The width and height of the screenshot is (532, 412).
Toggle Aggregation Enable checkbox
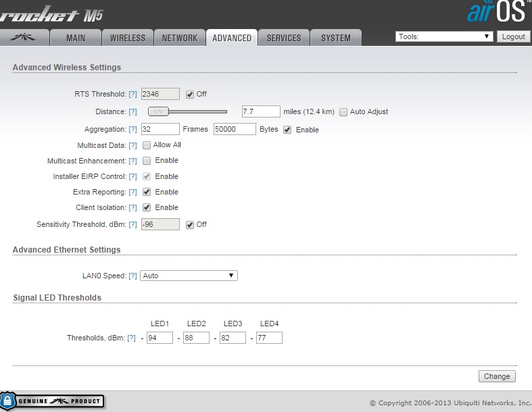coord(287,130)
